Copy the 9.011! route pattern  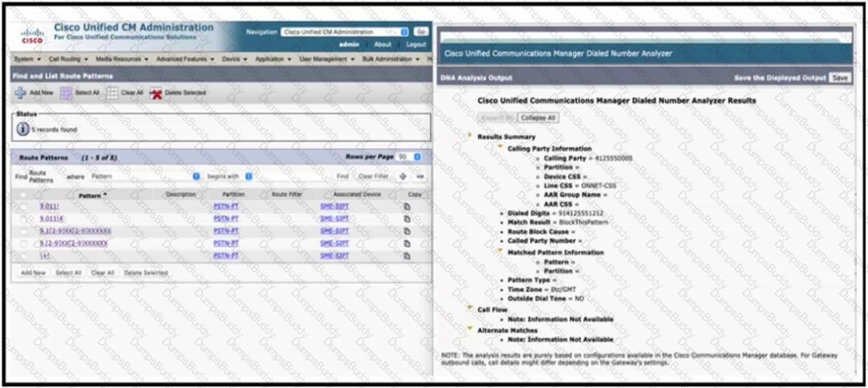(407, 206)
